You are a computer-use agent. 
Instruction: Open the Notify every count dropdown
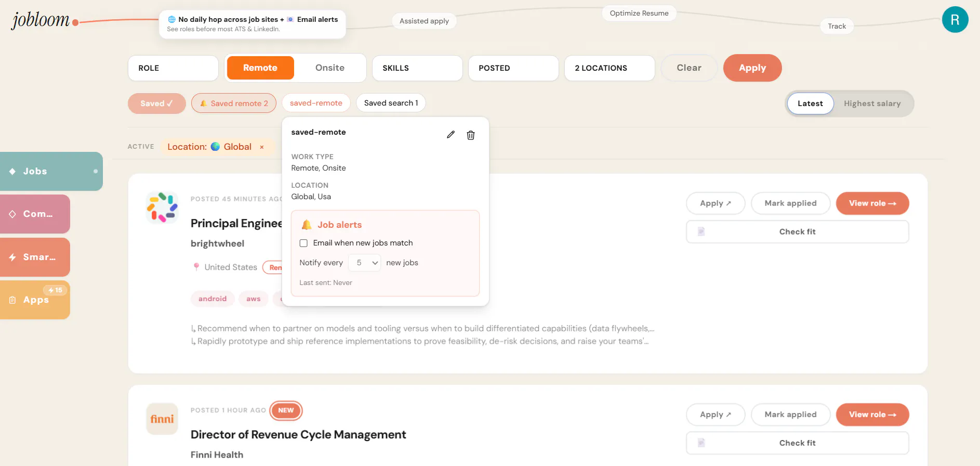pyautogui.click(x=364, y=263)
